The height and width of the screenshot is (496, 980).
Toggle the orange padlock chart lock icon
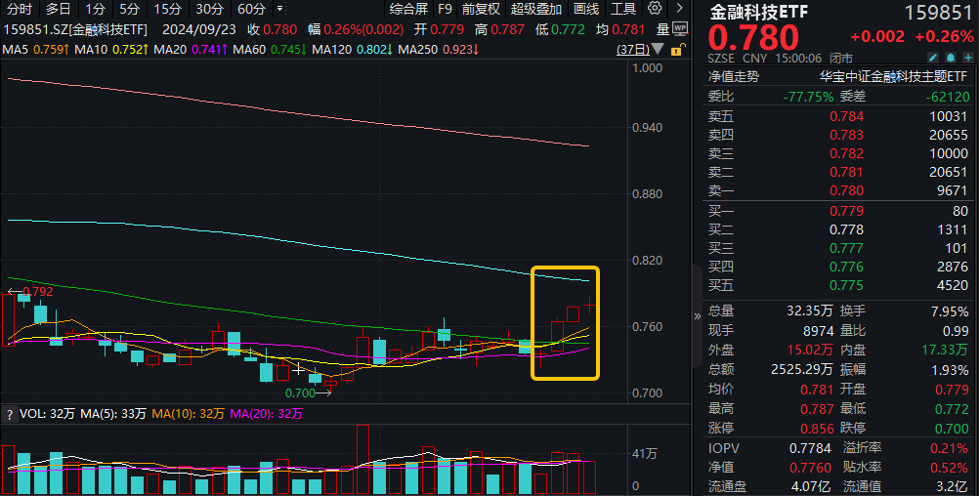677,50
